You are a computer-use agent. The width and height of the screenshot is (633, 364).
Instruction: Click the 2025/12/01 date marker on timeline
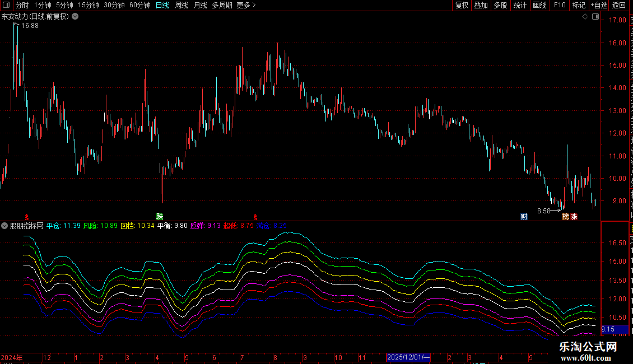pyautogui.click(x=408, y=357)
